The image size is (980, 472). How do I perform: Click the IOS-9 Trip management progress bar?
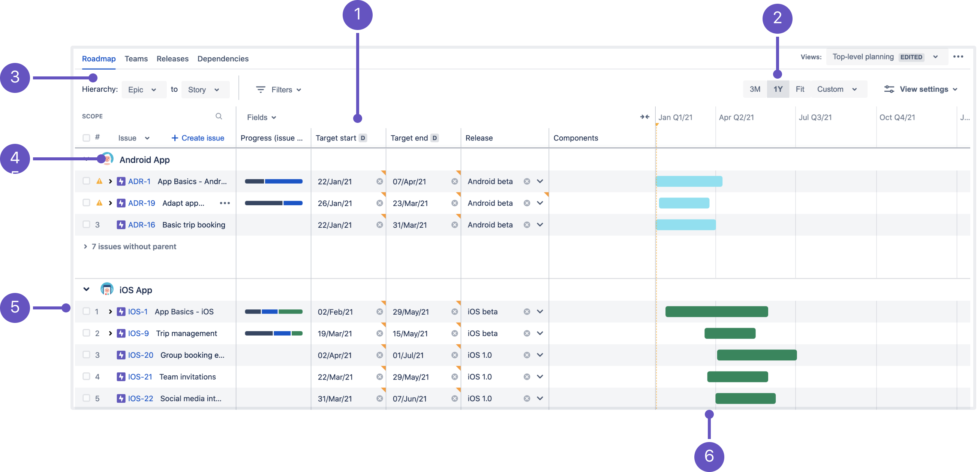coord(274,334)
